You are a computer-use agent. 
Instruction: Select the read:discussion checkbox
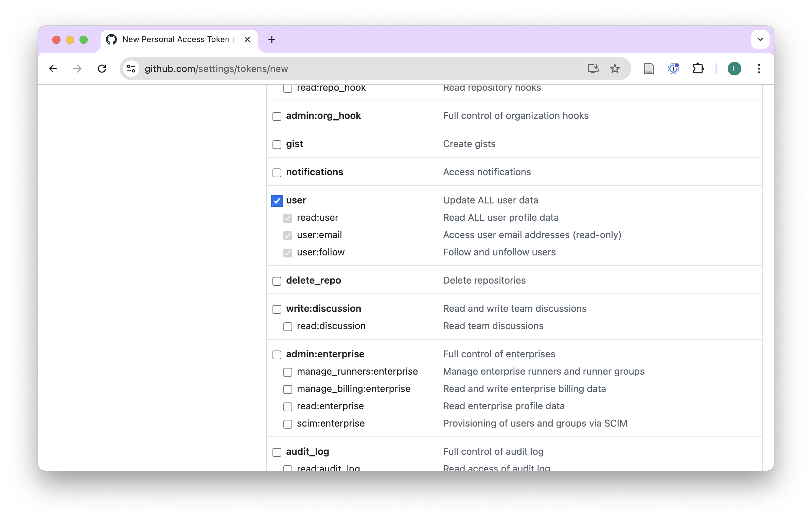(x=288, y=326)
